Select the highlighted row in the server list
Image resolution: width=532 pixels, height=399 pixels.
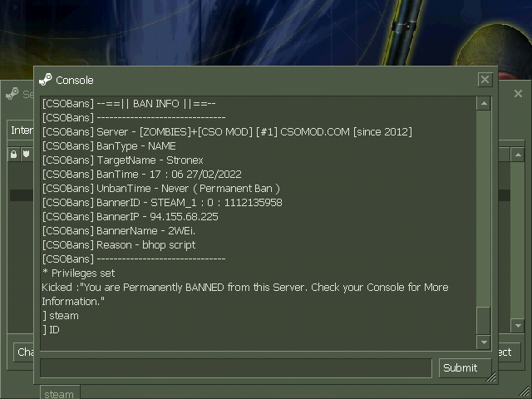point(22,195)
